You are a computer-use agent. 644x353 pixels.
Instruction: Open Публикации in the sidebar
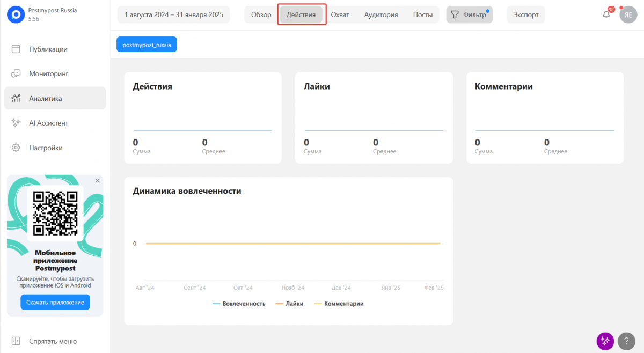pos(48,49)
